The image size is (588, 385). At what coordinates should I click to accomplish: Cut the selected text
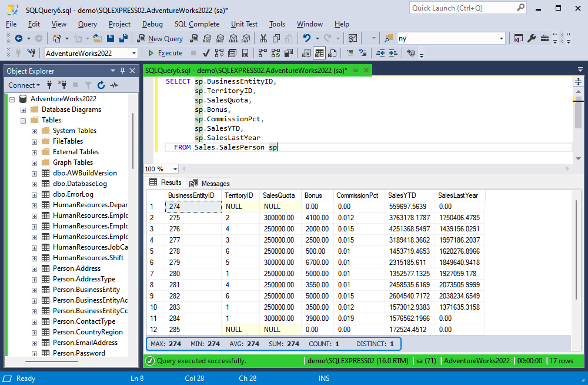[263, 38]
